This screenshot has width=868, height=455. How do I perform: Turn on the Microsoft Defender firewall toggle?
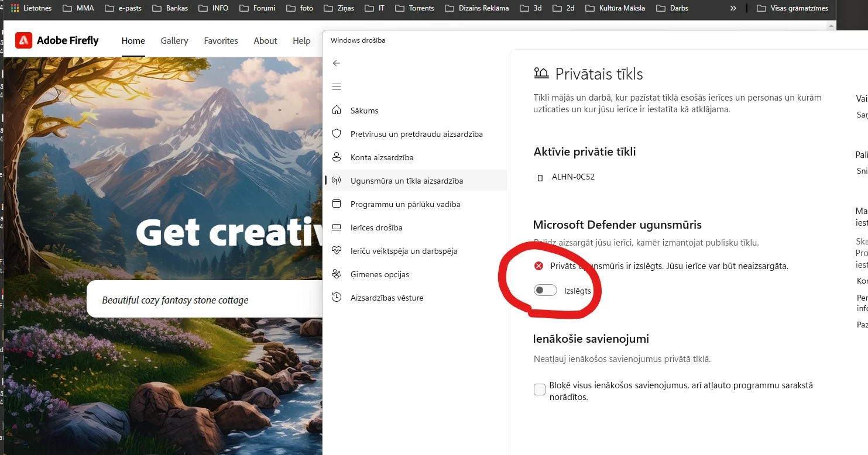tap(545, 290)
